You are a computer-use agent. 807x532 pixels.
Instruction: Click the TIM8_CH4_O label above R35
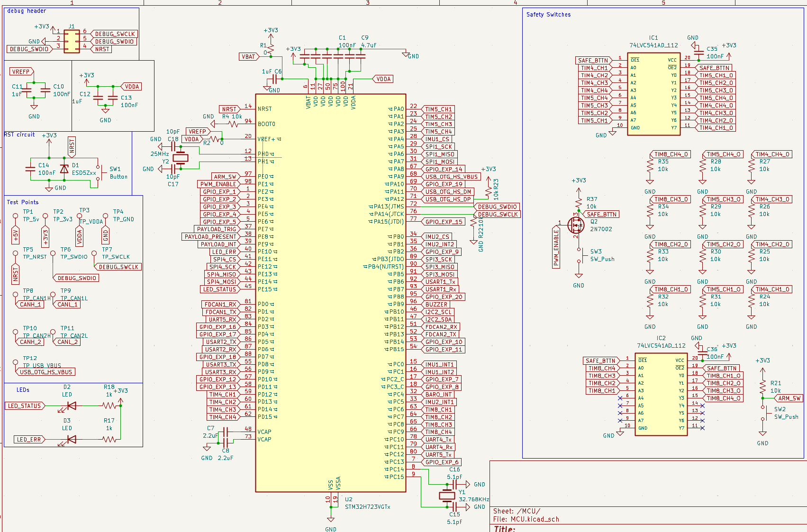671,154
